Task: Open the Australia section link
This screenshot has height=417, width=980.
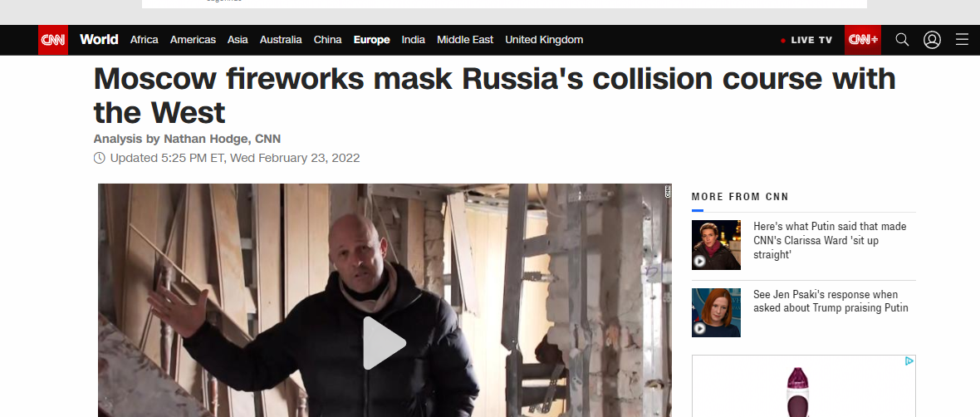Action: (281, 40)
